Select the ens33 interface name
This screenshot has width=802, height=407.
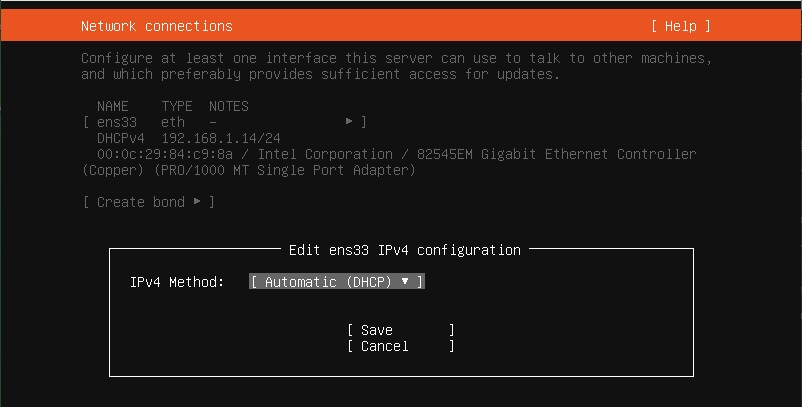(117, 122)
